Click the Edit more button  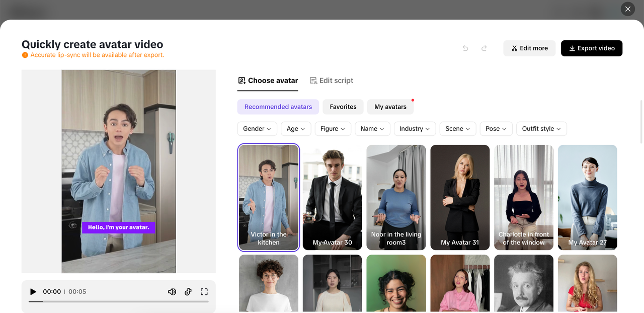point(529,48)
